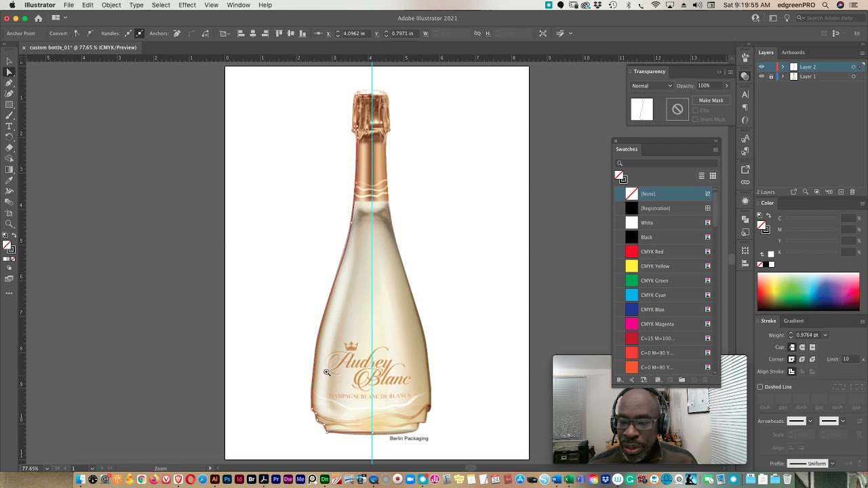Select the Type tool
This screenshot has width=868, height=488.
coord(9,126)
